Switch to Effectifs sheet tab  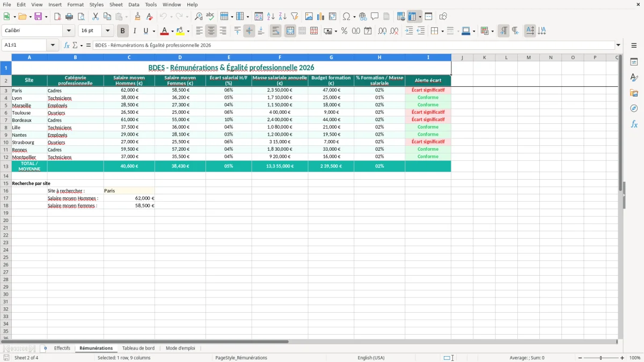point(62,348)
